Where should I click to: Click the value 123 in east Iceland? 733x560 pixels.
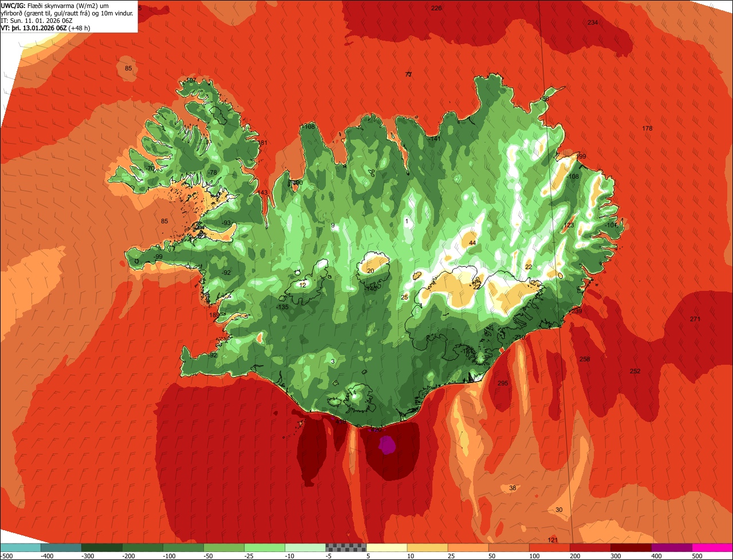[569, 225]
